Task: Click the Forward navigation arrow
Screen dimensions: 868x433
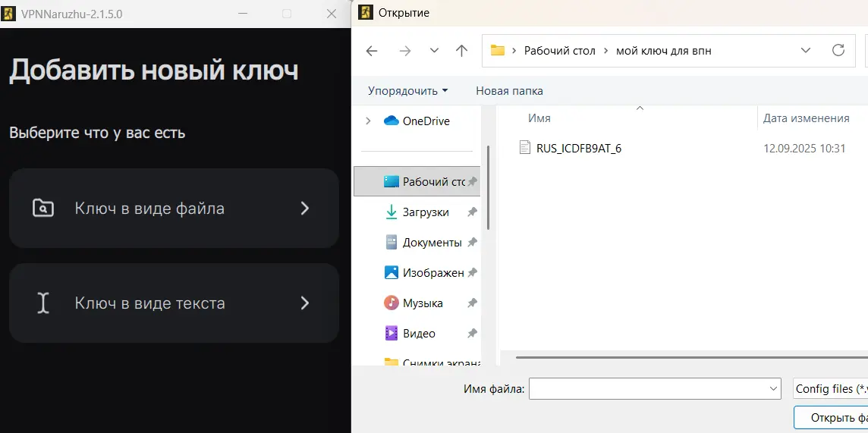Action: click(405, 51)
